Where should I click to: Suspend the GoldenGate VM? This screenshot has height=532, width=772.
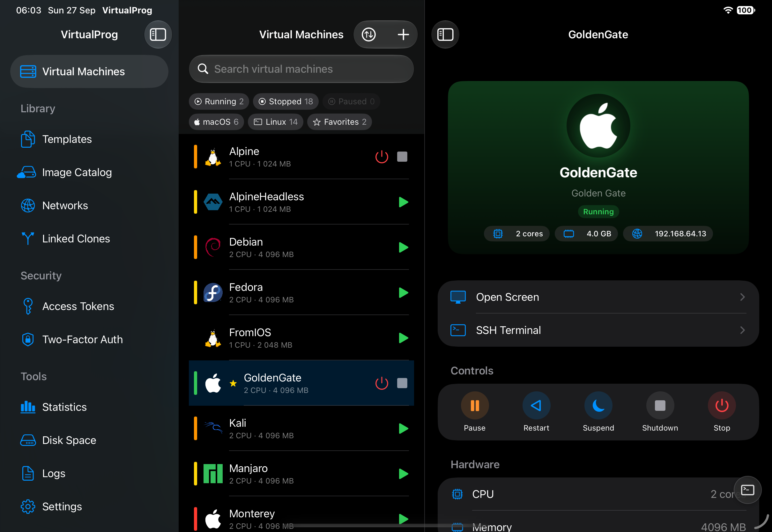pos(598,406)
